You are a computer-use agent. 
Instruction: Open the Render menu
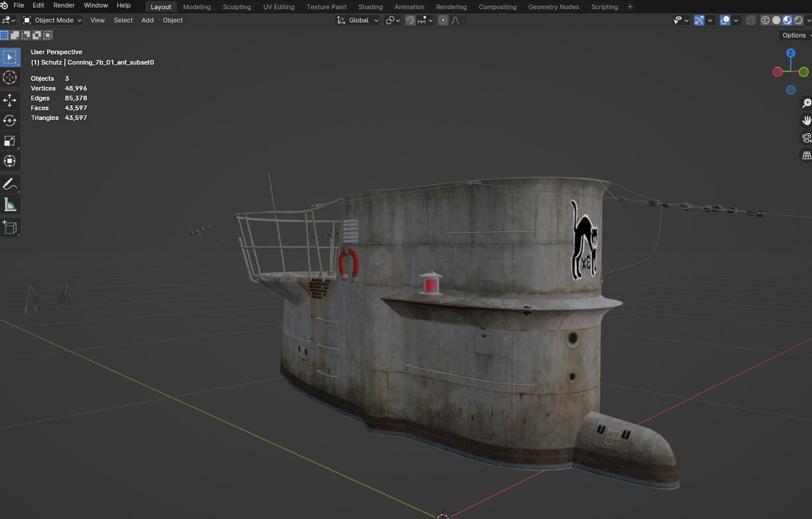click(64, 5)
